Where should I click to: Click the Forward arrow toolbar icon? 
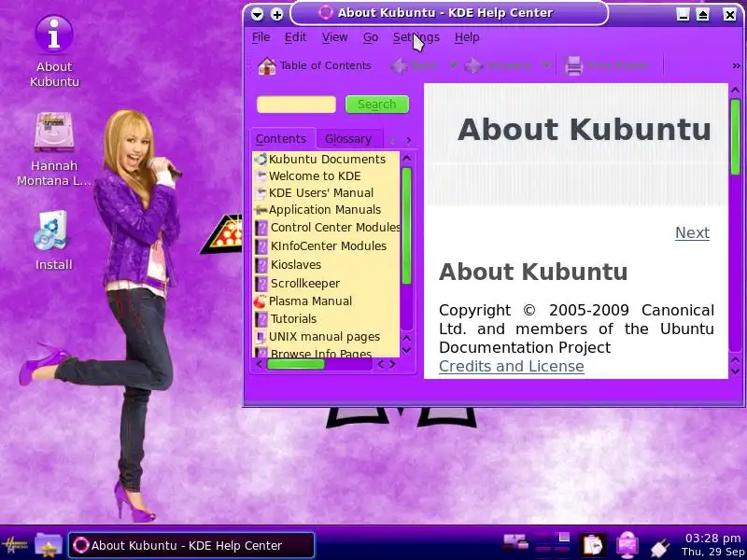(x=474, y=65)
